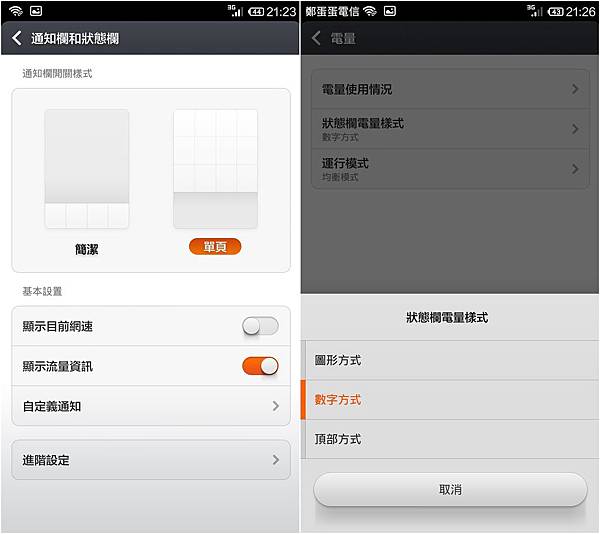Screen dimensions: 600x534
Task: Disable 顯示流量資訊 switch
Action: pos(260,366)
